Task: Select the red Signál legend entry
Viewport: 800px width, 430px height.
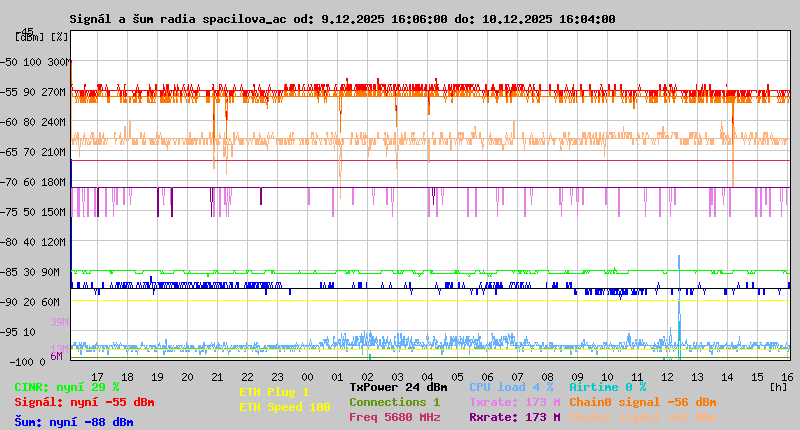Action: (x=84, y=402)
